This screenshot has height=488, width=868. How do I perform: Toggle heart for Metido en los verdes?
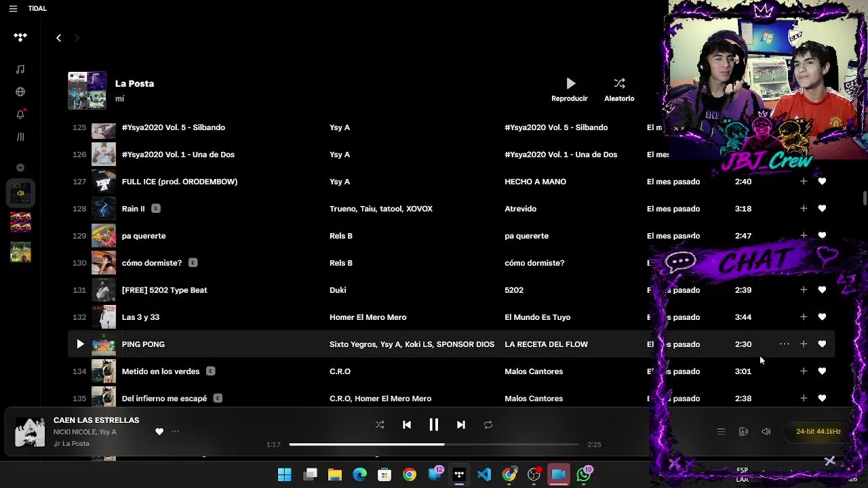822,371
